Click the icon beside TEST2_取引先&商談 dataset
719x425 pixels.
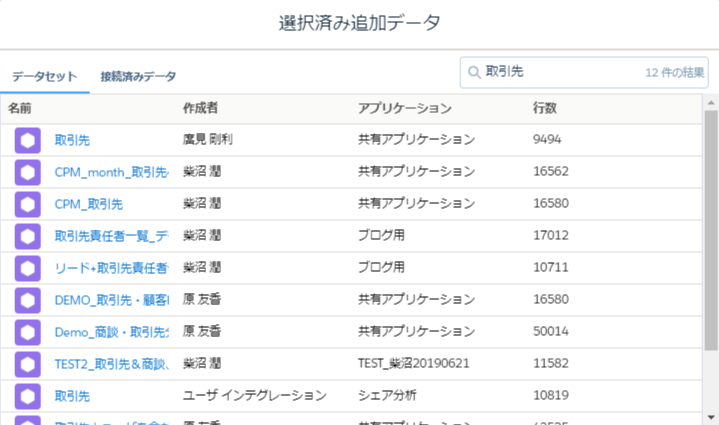(x=28, y=364)
